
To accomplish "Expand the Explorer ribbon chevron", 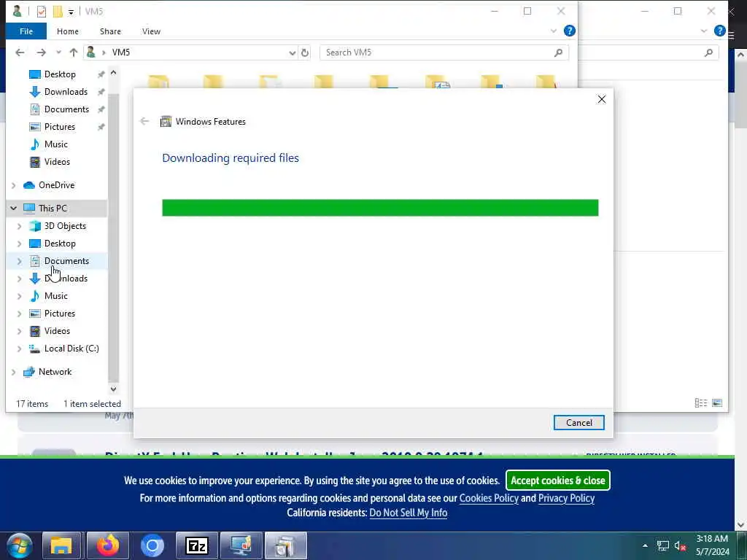I will [x=554, y=31].
